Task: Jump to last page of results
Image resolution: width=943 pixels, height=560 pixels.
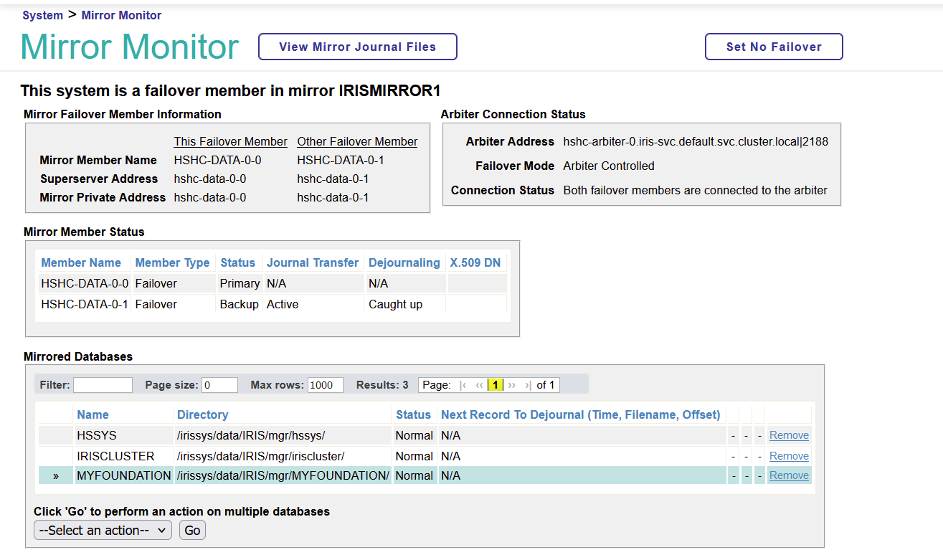Action: (528, 385)
